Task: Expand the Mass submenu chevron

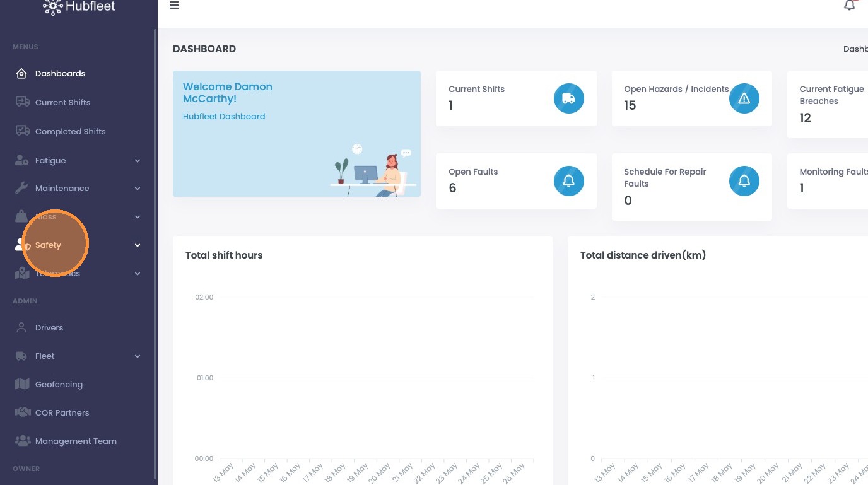Action: tap(138, 217)
